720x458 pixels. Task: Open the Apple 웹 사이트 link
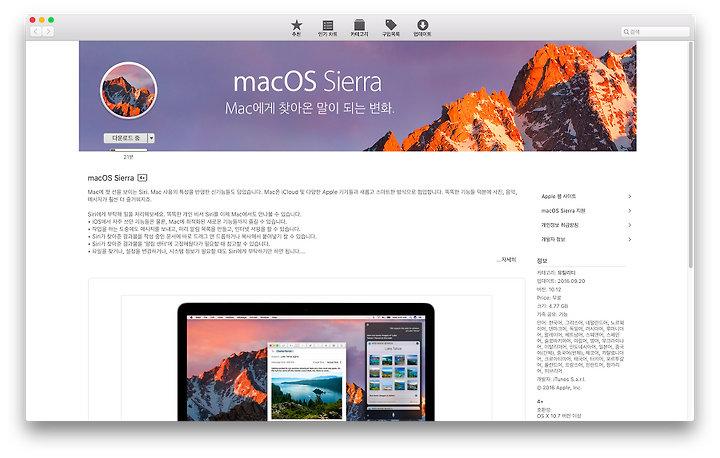(x=558, y=196)
